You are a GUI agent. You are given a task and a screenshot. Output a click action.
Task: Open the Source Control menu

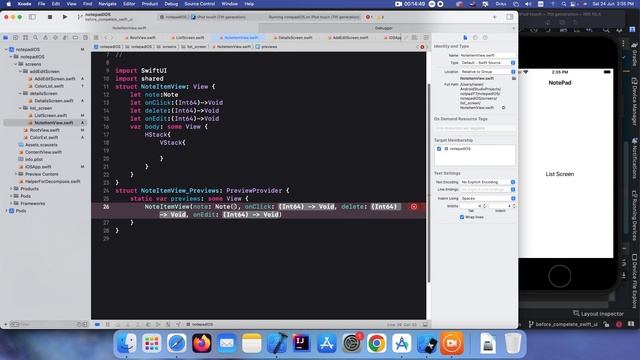click(200, 4)
